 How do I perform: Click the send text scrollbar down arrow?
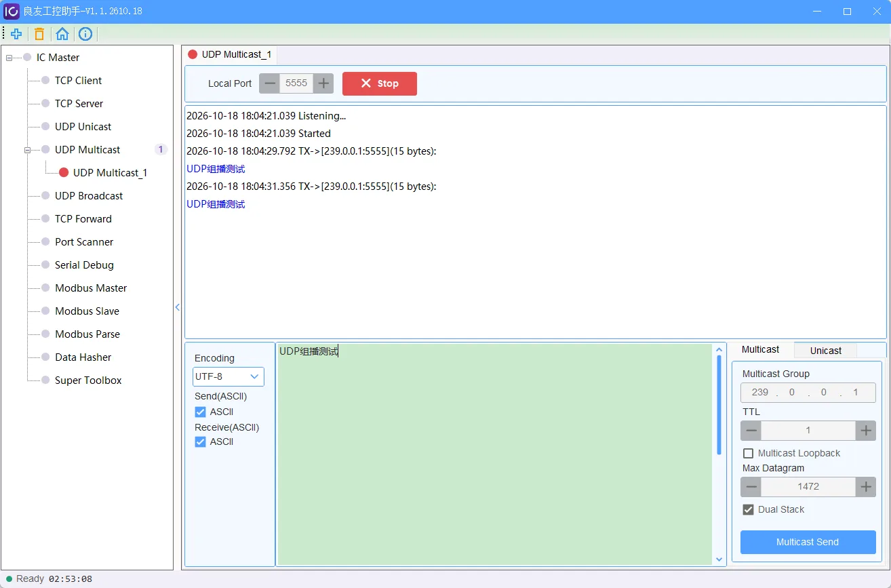point(719,560)
